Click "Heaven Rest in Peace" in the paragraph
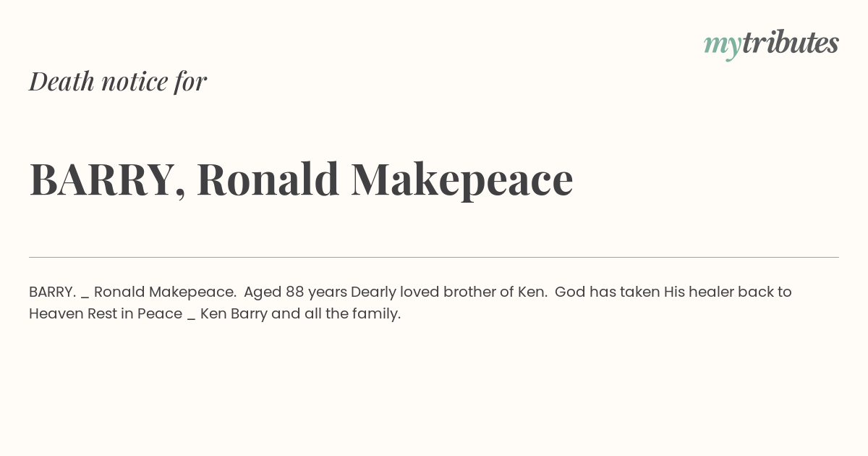The image size is (868, 456). point(106,313)
